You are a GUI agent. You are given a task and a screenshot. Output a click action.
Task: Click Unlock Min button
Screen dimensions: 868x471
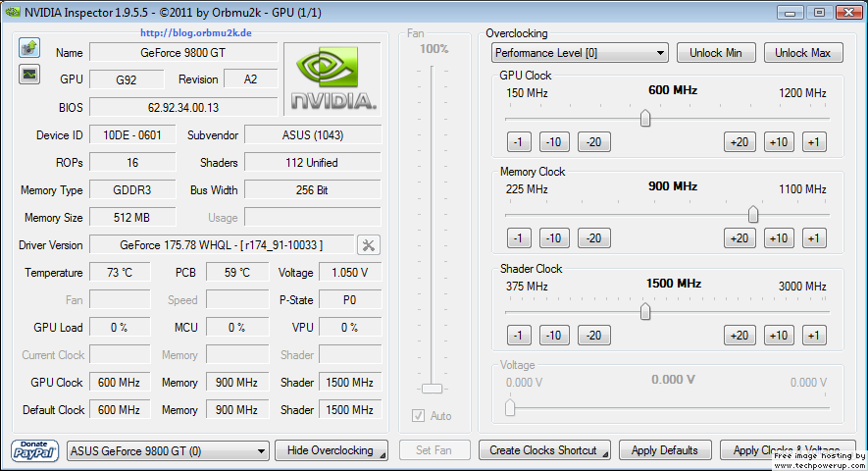click(715, 53)
